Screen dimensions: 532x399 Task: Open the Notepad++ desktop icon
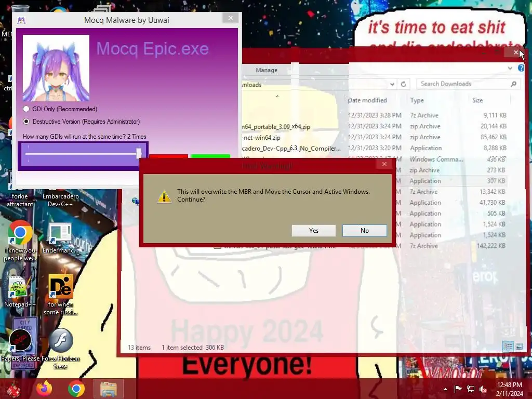coord(20,292)
